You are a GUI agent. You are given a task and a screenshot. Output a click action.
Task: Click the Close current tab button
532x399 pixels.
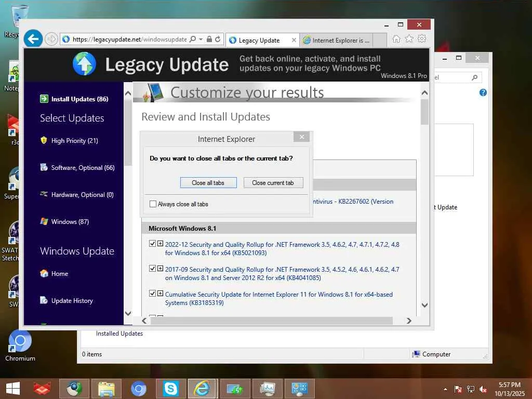273,182
